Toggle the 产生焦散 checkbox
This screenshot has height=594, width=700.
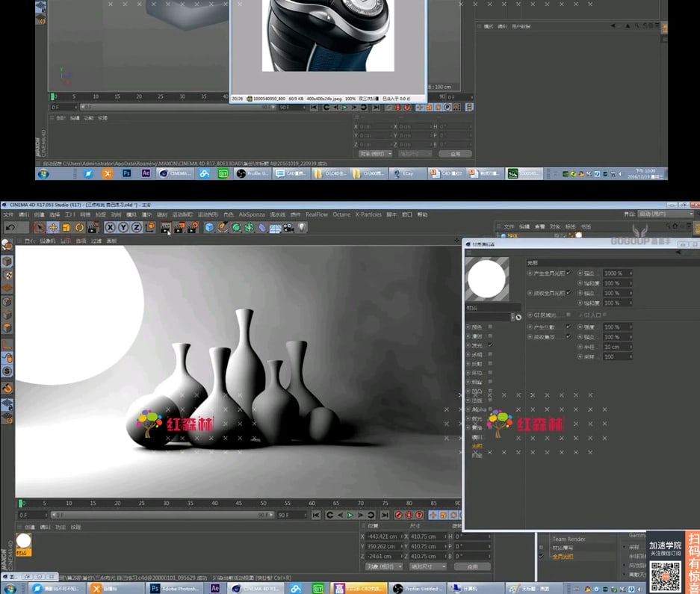(x=569, y=327)
